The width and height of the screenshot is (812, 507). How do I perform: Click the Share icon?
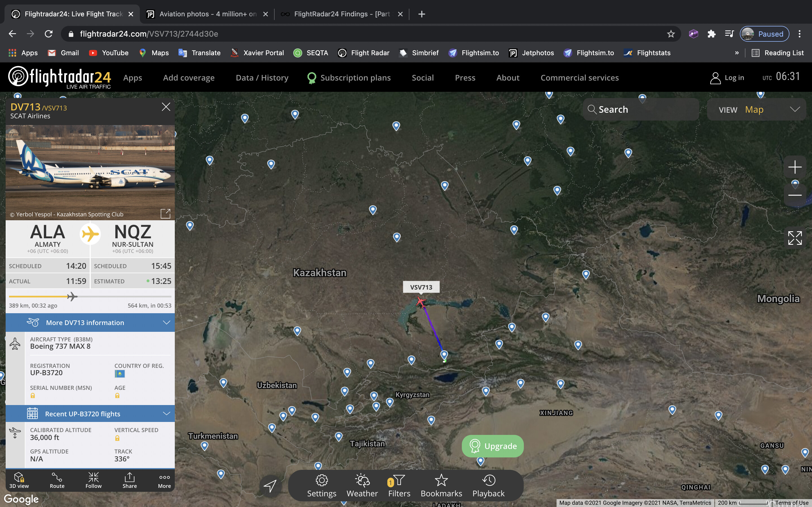[129, 480]
